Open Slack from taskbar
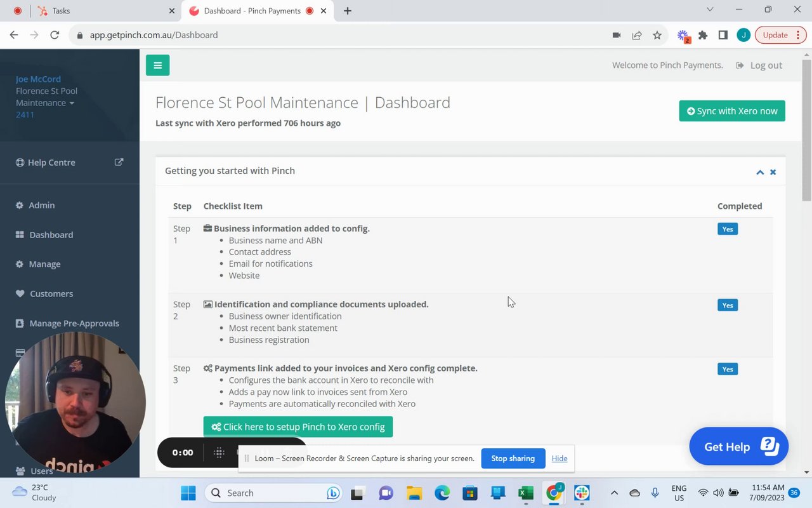The image size is (812, 508). tap(582, 493)
